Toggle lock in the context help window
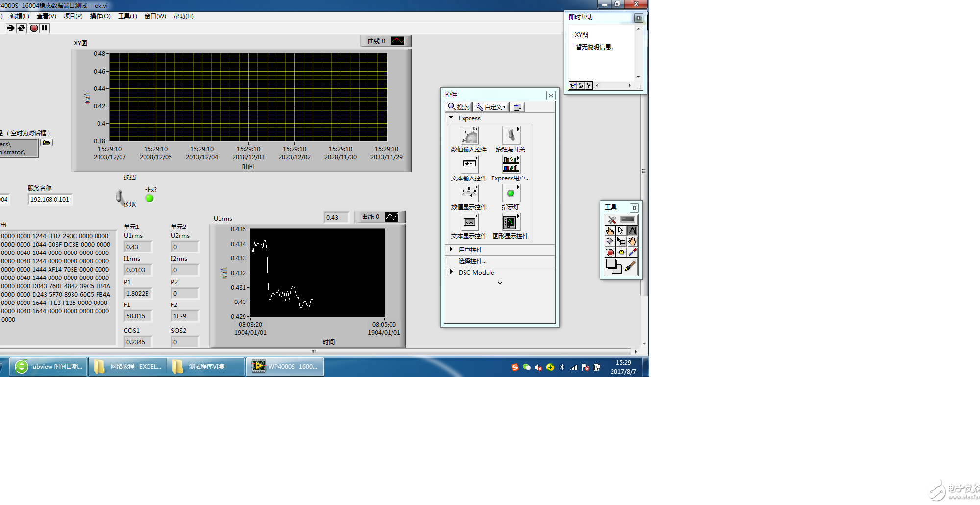The image size is (980, 505). 581,86
